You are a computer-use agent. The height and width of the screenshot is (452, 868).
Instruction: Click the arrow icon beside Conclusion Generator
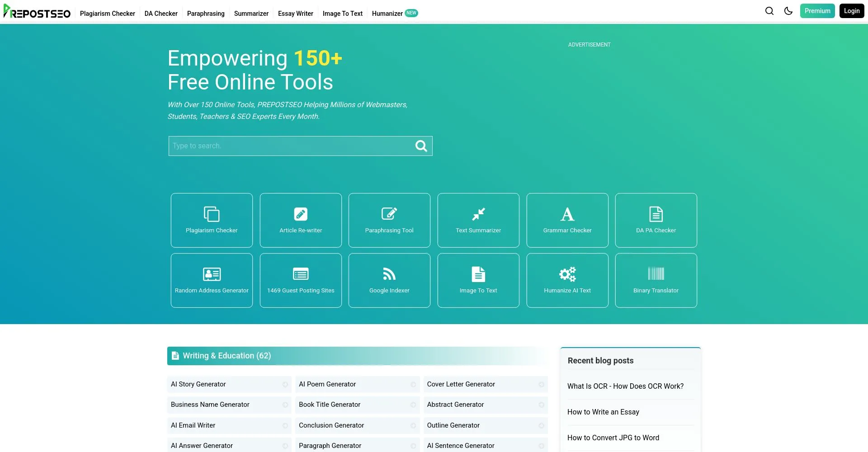(x=413, y=426)
